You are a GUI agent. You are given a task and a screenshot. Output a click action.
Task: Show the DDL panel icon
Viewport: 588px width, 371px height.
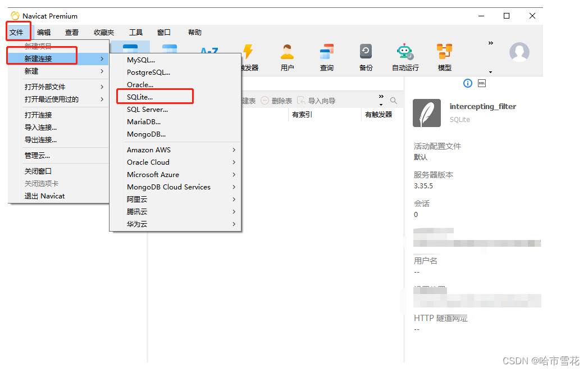click(482, 83)
